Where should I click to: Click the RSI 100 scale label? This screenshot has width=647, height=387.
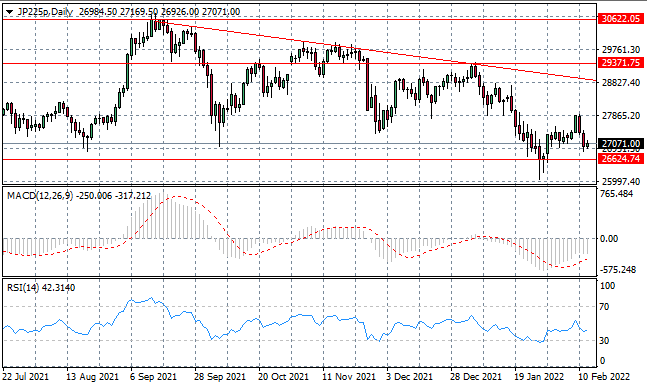pos(607,286)
